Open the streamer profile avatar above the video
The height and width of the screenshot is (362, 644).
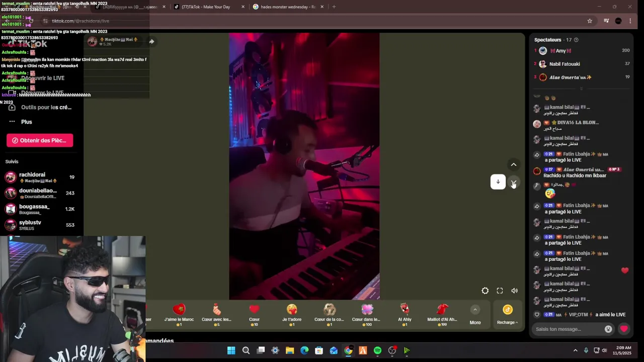[x=92, y=41]
